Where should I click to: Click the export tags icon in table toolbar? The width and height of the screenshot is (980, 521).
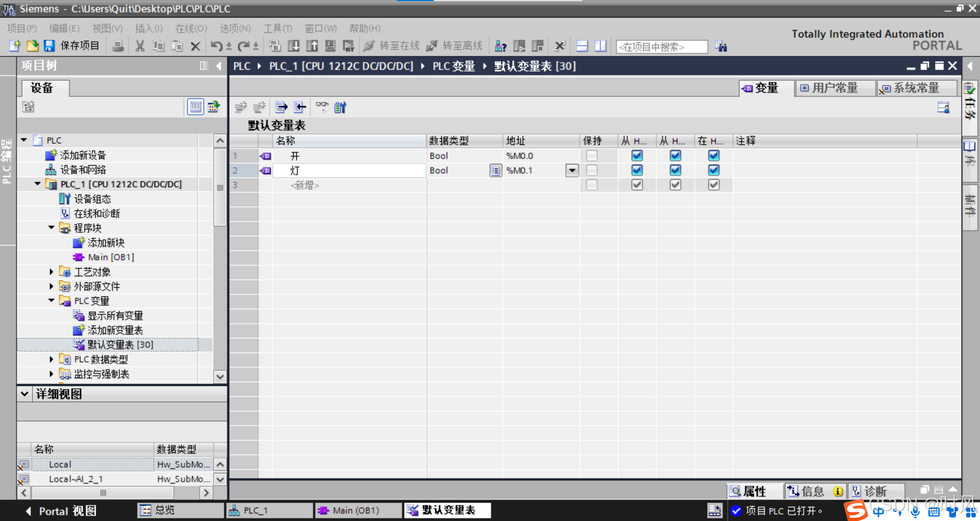pos(281,107)
